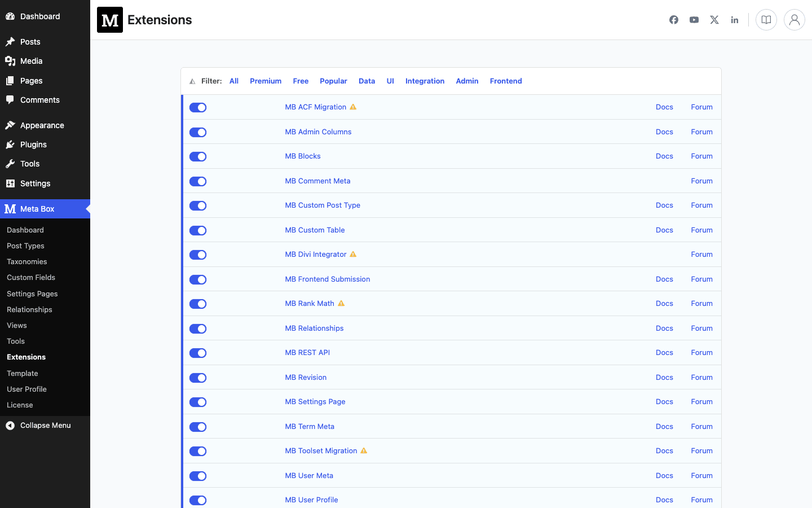Filter extensions by Admin
Screen dimensions: 812x508
tap(467, 81)
